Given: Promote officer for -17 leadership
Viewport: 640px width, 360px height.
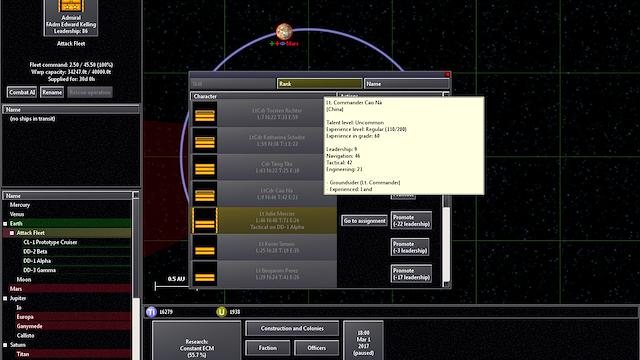Looking at the screenshot, I should tap(411, 274).
